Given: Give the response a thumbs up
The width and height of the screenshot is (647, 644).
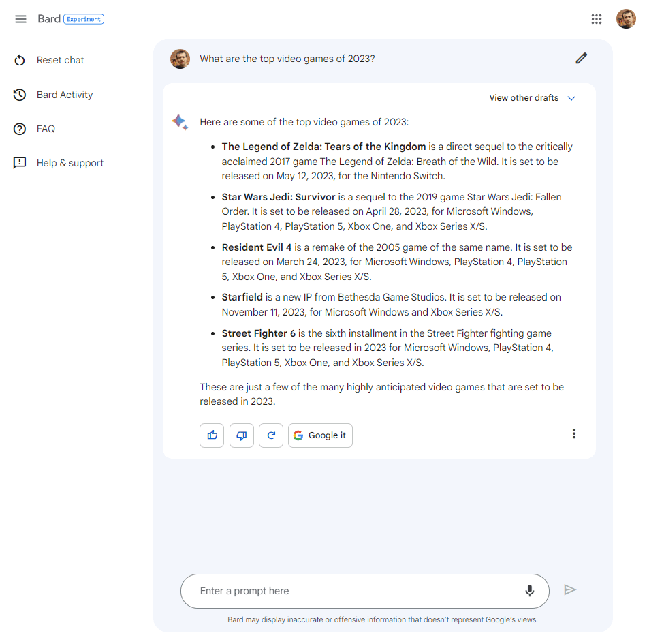Looking at the screenshot, I should pyautogui.click(x=212, y=435).
